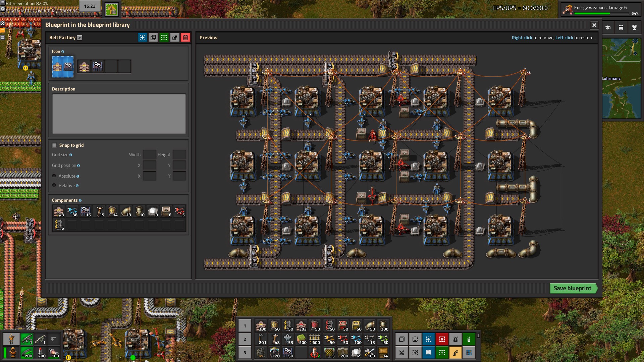Viewport: 644px width, 362px height.
Task: Select the cut tool scissors shortcut
Action: pyautogui.click(x=402, y=353)
